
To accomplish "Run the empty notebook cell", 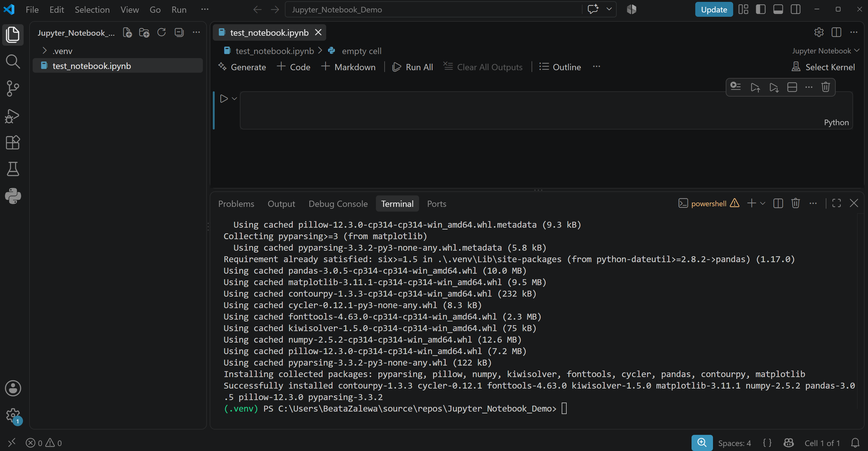I will (224, 99).
